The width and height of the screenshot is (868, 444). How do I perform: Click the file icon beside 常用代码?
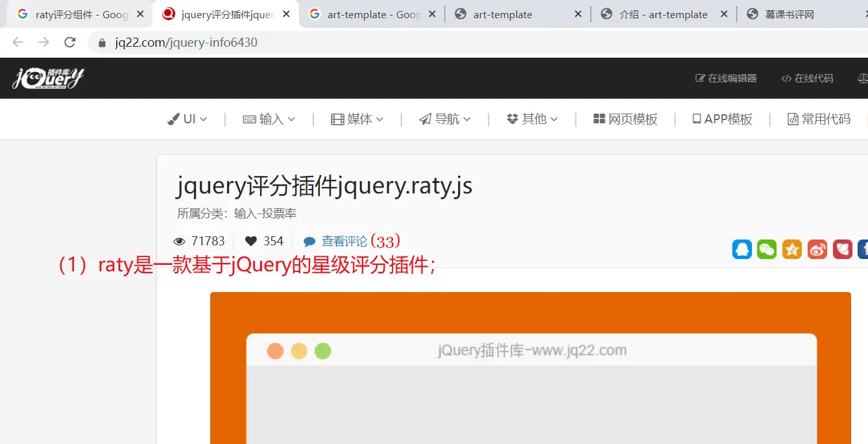pyautogui.click(x=793, y=119)
